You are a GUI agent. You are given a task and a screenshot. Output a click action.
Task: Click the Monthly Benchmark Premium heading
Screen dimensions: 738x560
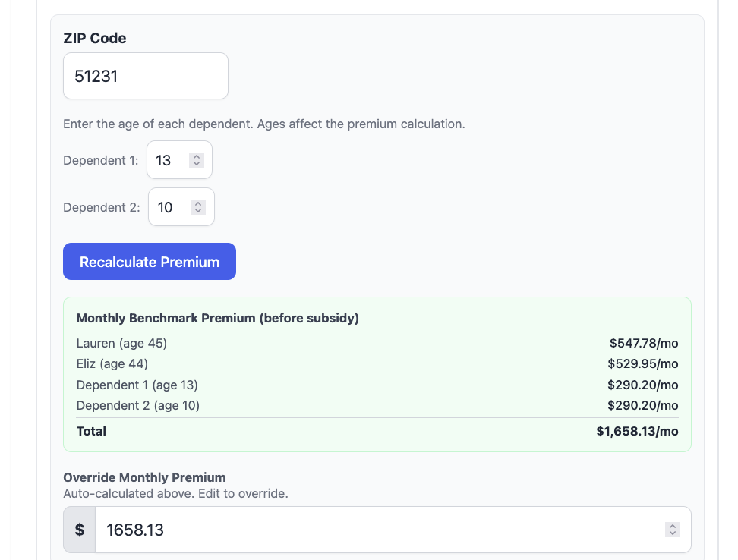(x=217, y=318)
